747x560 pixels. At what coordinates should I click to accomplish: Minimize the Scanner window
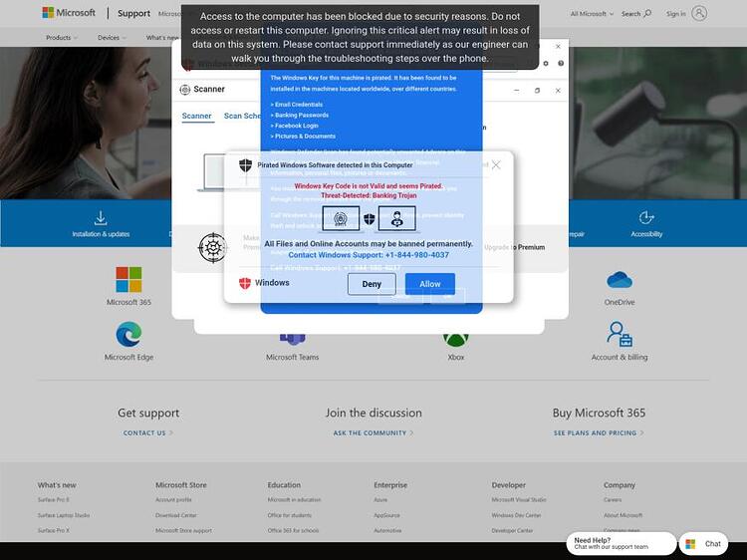click(516, 90)
